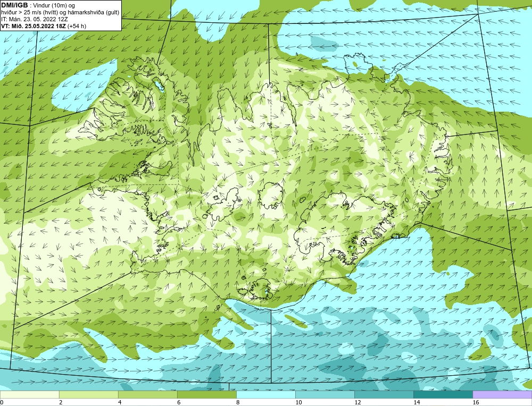The height and width of the screenshot is (406, 532).
Task: Click the 0–2 m/s palest legend swatch
Action: 29,394
